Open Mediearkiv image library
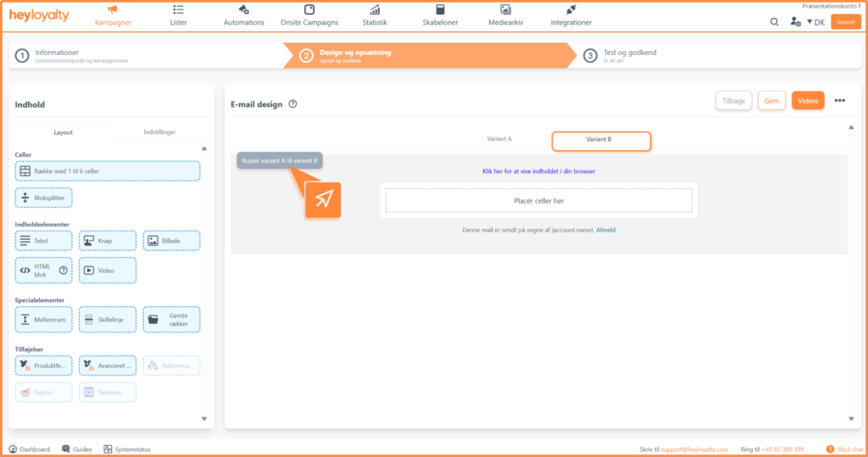Screen dimensions: 868x457 pyautogui.click(x=505, y=15)
